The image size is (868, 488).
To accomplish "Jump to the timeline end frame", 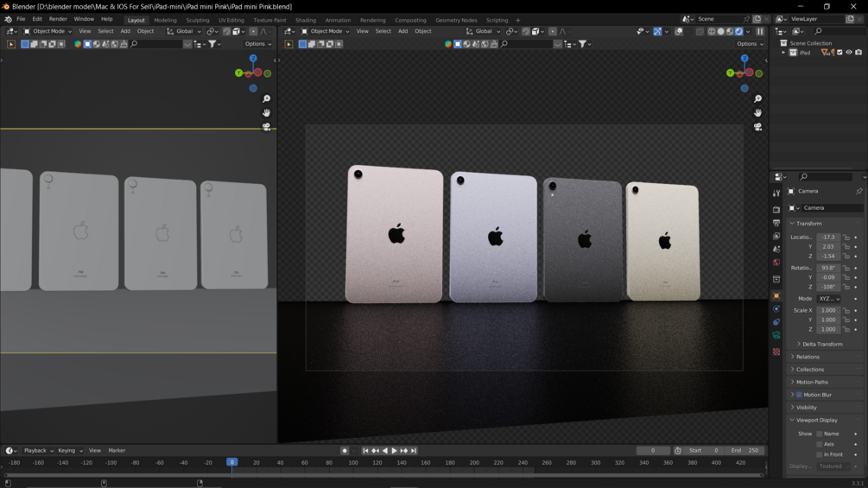I will pyautogui.click(x=414, y=451).
